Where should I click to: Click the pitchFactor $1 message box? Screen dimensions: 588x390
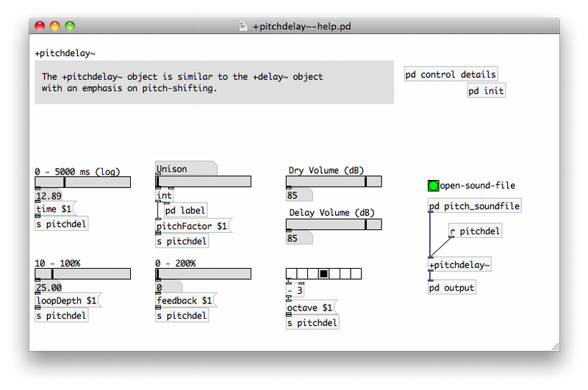point(193,226)
